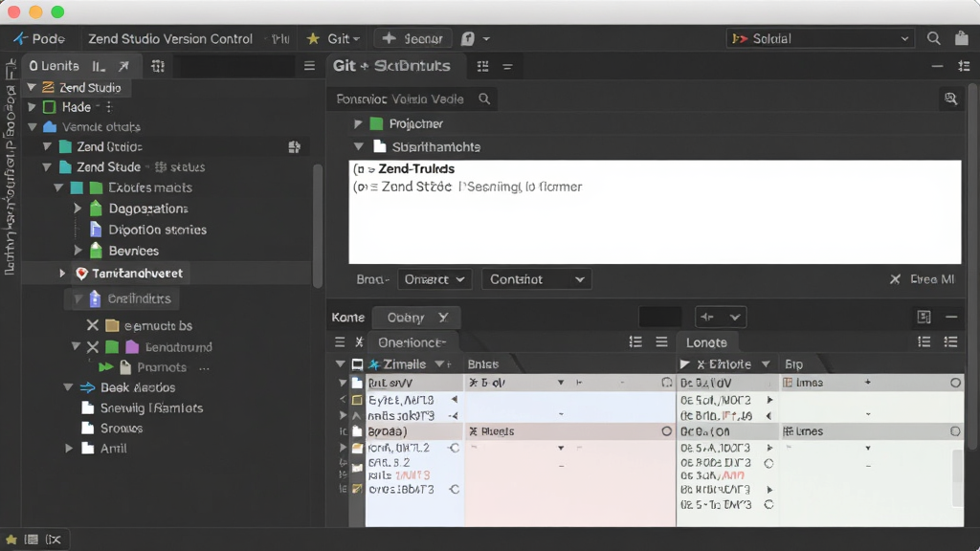The width and height of the screenshot is (980, 551).
Task: Click the X icon beside Froa Ml
Action: [895, 279]
